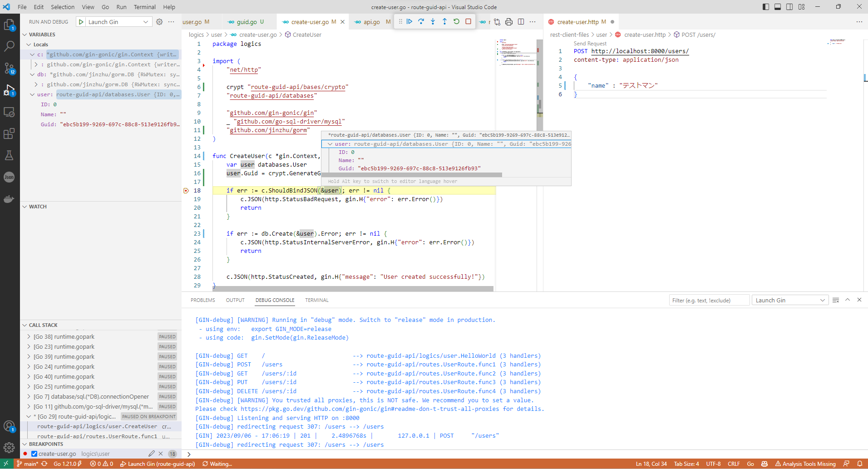Screen dimensions: 868x469
Task: Click Send Request link
Action: [590, 44]
